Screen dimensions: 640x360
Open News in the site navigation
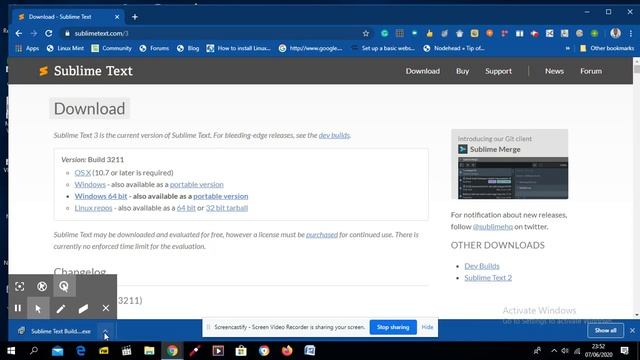554,71
